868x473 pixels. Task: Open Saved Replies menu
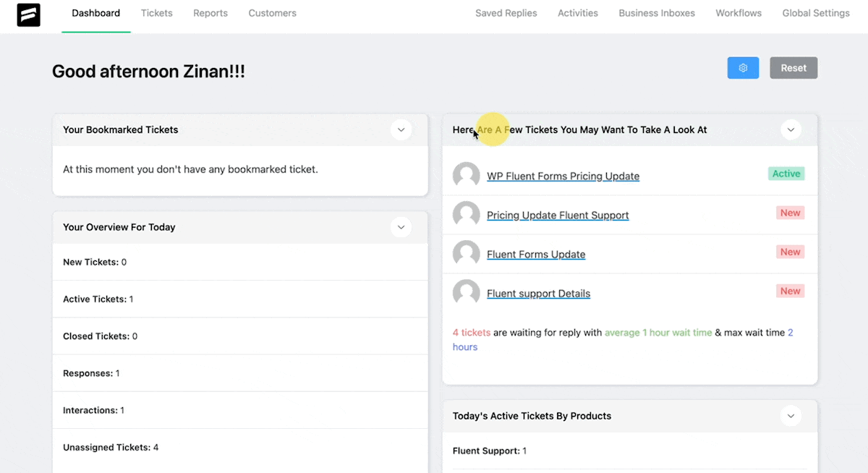click(x=506, y=13)
